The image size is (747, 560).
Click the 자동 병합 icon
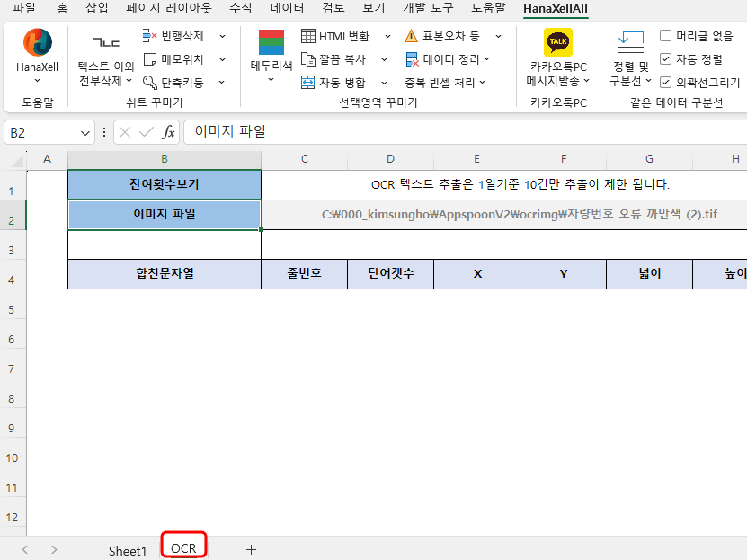pyautogui.click(x=307, y=83)
